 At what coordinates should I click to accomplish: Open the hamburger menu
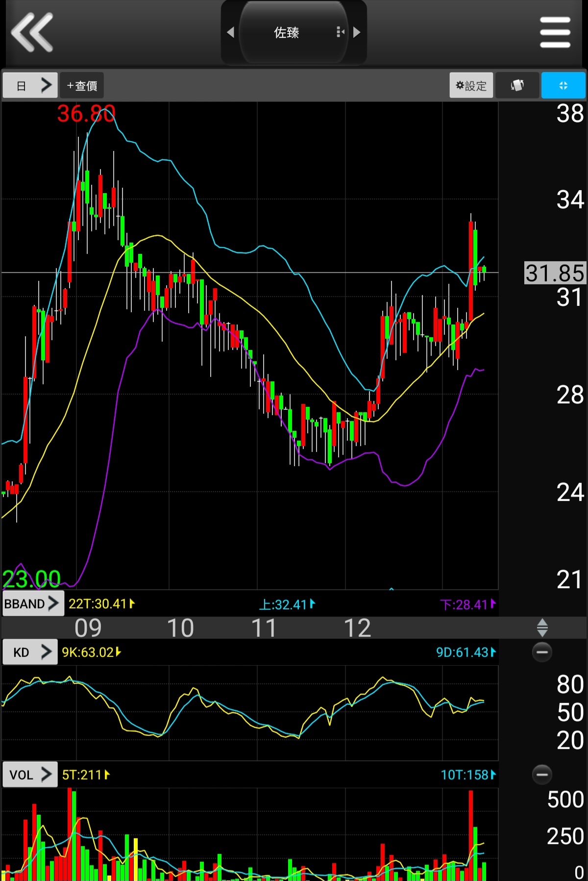pyautogui.click(x=555, y=32)
